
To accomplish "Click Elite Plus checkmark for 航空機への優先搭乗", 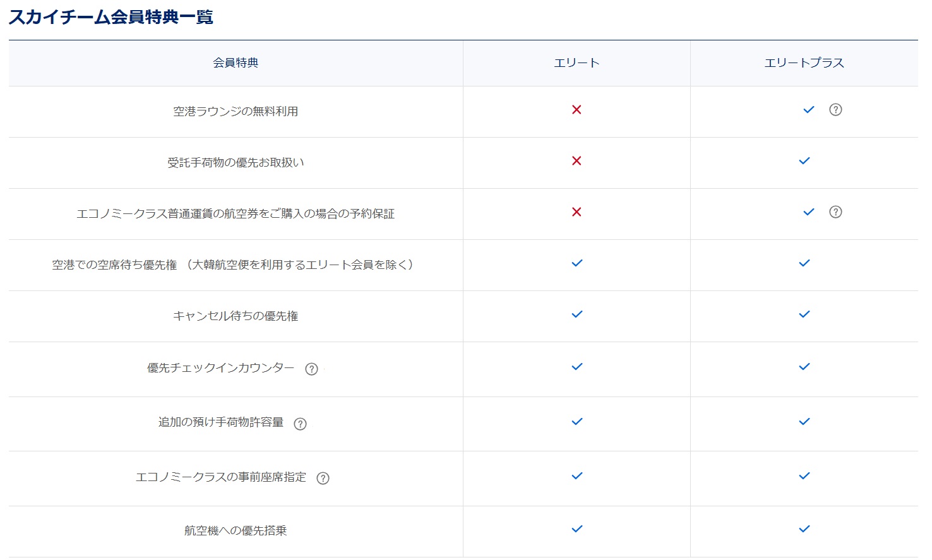I will tap(804, 529).
